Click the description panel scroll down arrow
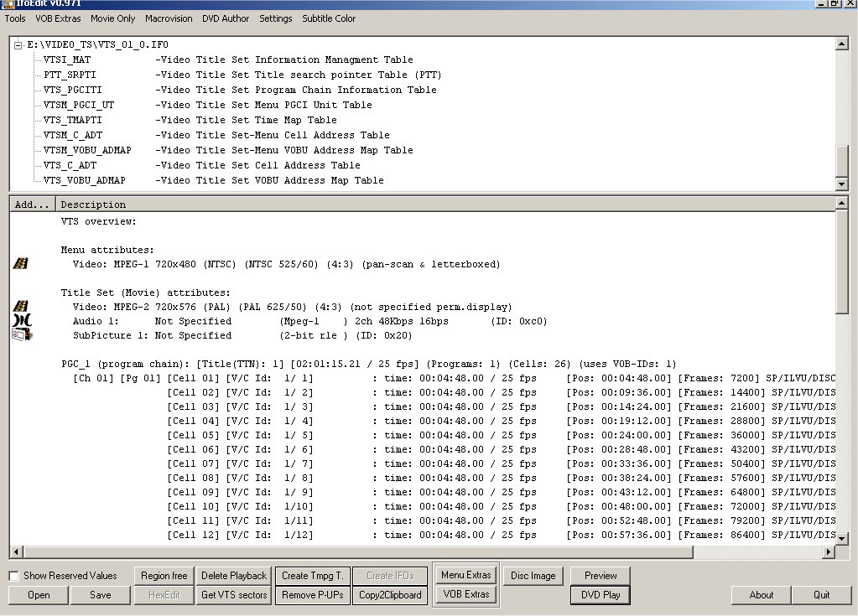This screenshot has width=858, height=616. tap(841, 538)
